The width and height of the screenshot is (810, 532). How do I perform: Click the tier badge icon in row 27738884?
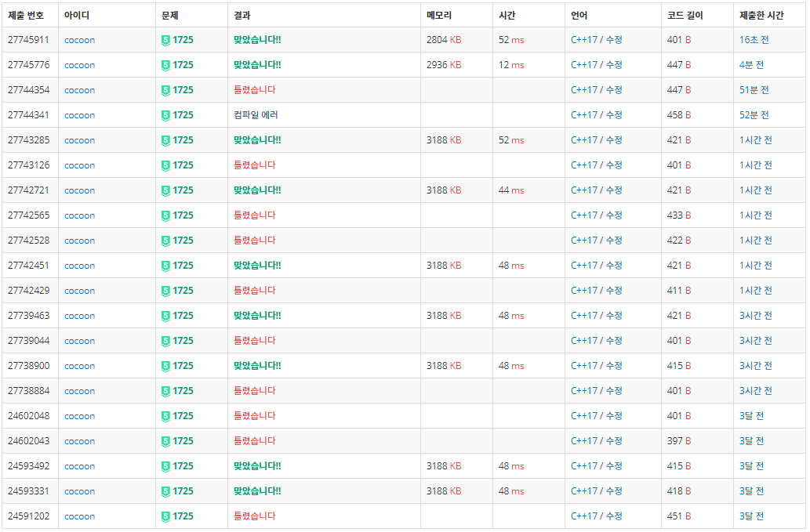(x=165, y=391)
